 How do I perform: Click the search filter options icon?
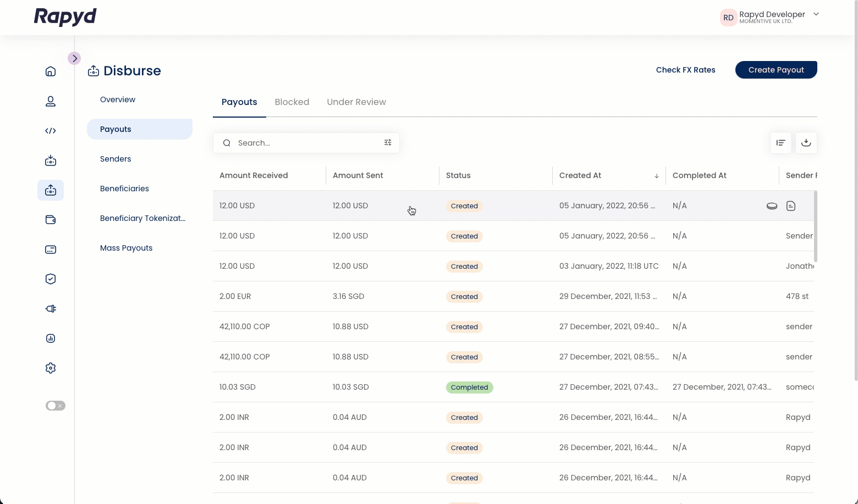pyautogui.click(x=388, y=143)
